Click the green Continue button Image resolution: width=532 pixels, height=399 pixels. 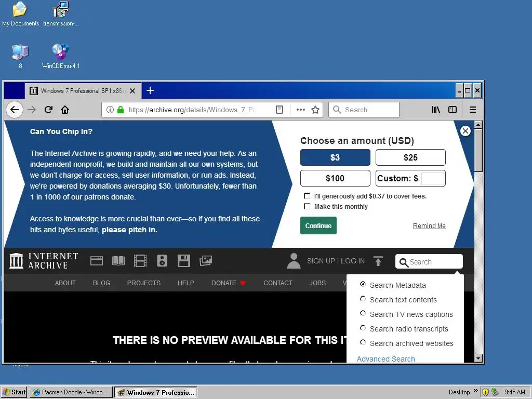[x=318, y=225]
